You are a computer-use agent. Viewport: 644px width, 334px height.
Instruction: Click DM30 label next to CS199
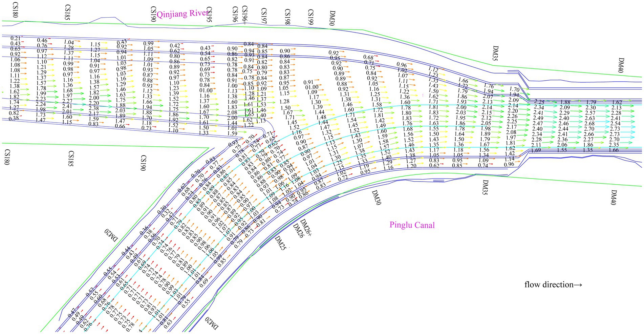click(332, 18)
